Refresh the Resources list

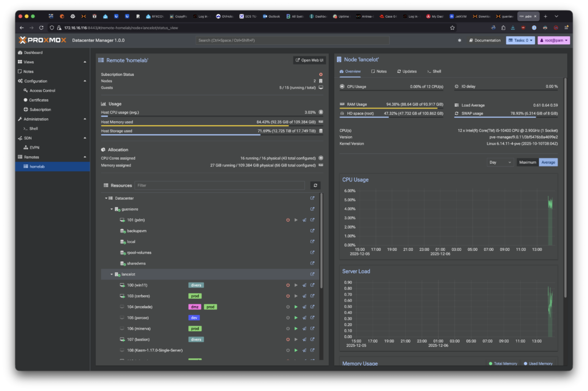tap(315, 185)
